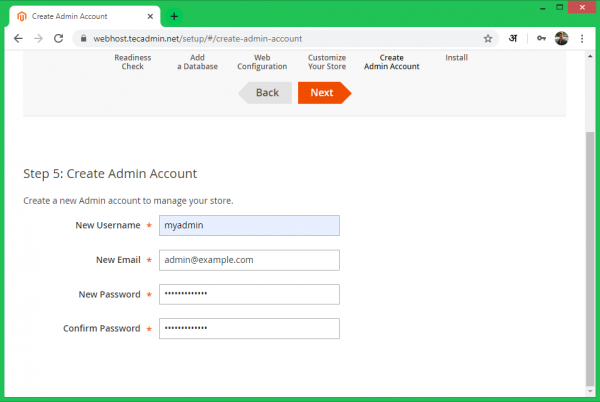Open the user profile avatar
Viewport: 600px width, 402px height.
pos(562,38)
